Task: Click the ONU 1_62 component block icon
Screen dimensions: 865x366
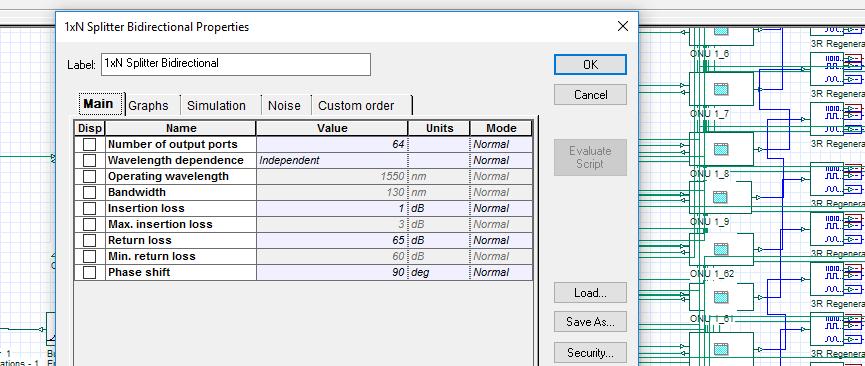Action: coord(721,248)
